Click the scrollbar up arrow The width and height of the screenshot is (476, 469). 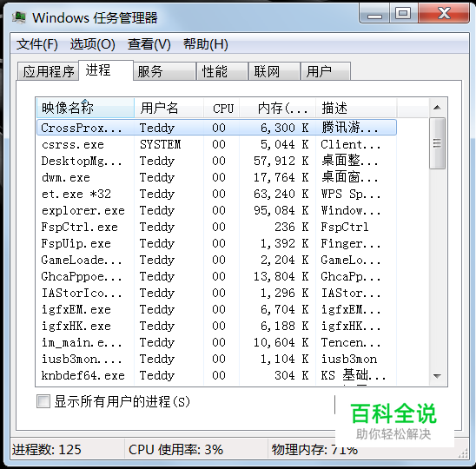[437, 108]
